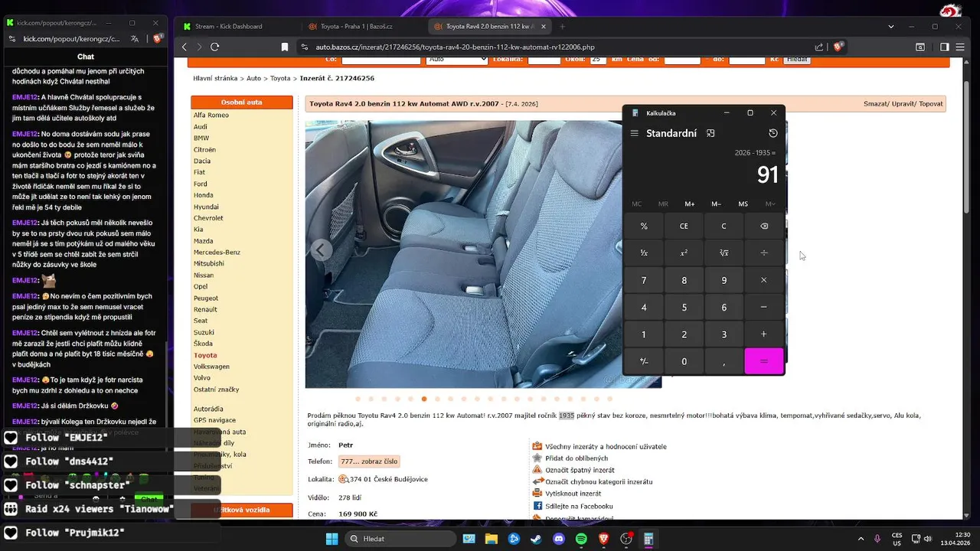Click Lokalita input field
The height and width of the screenshot is (551, 980).
point(544,59)
